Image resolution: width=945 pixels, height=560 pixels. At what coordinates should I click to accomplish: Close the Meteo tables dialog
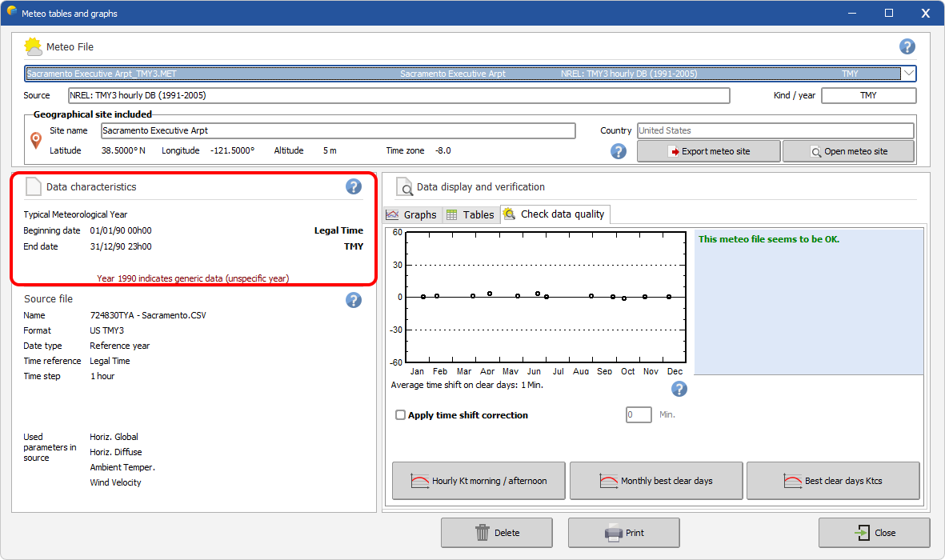click(874, 533)
